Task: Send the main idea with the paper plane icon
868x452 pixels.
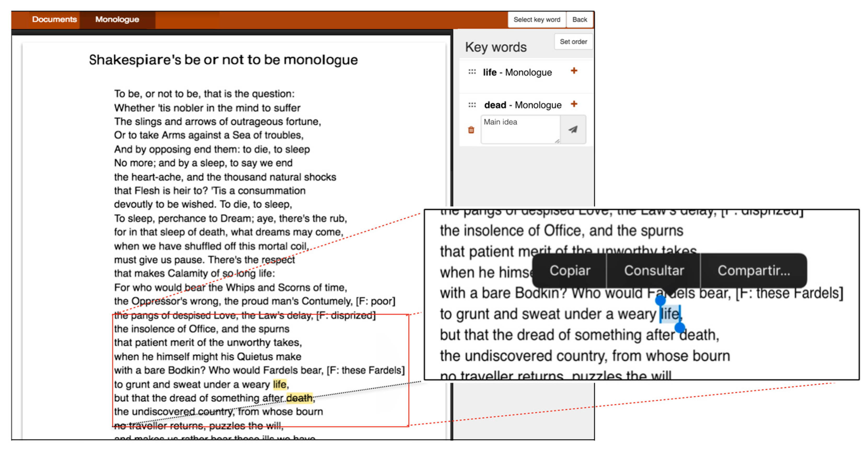Action: coord(573,129)
